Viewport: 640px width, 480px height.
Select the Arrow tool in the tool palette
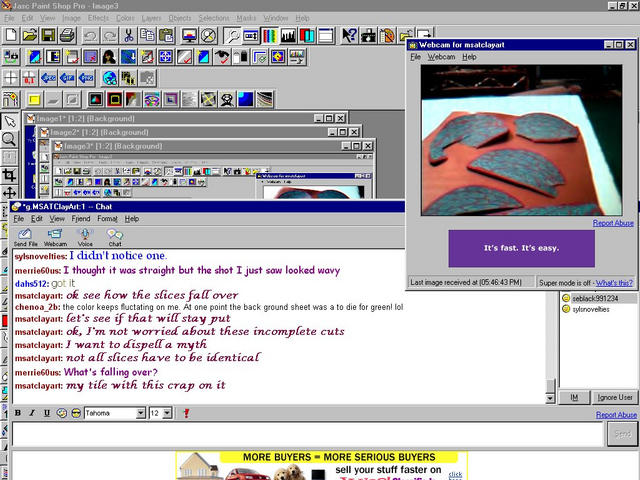pyautogui.click(x=9, y=121)
